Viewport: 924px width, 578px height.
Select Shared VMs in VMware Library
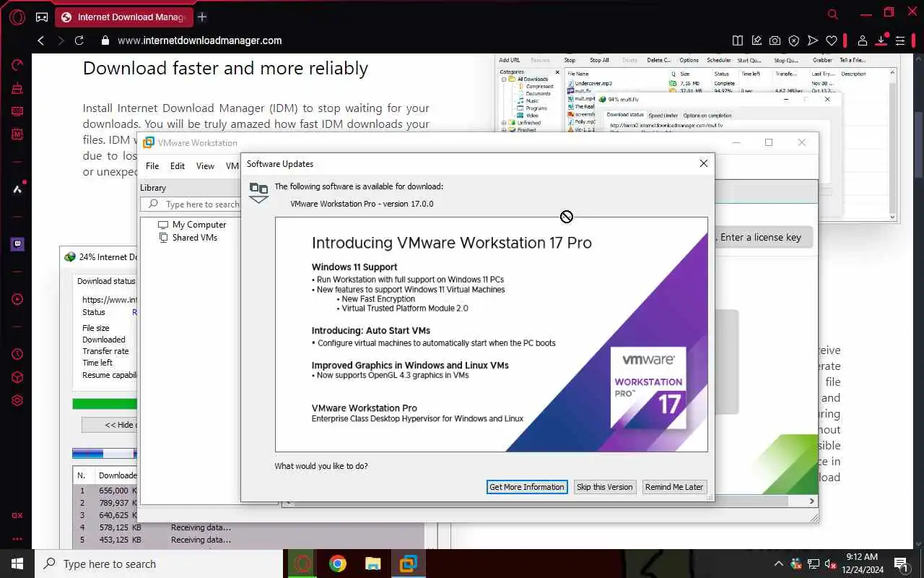(x=194, y=238)
